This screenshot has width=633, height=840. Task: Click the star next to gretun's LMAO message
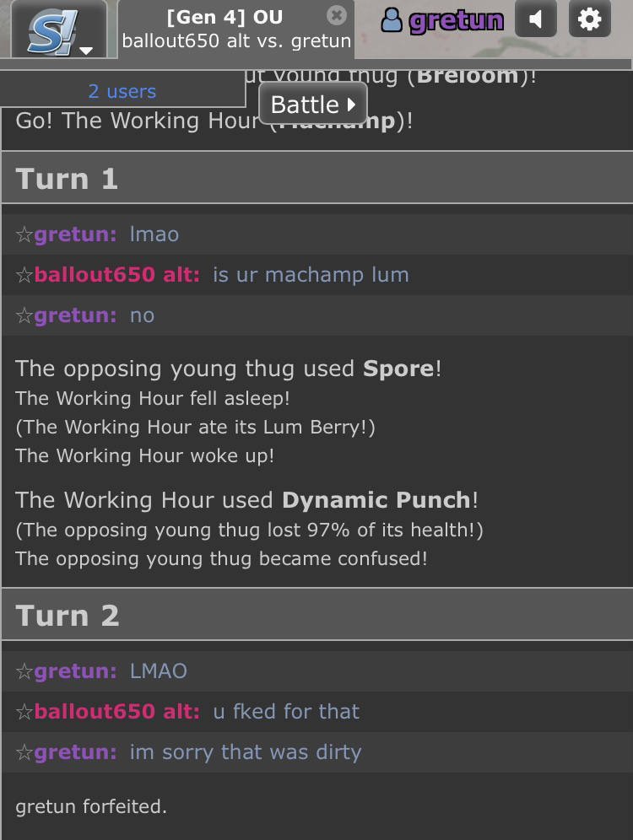tap(24, 670)
